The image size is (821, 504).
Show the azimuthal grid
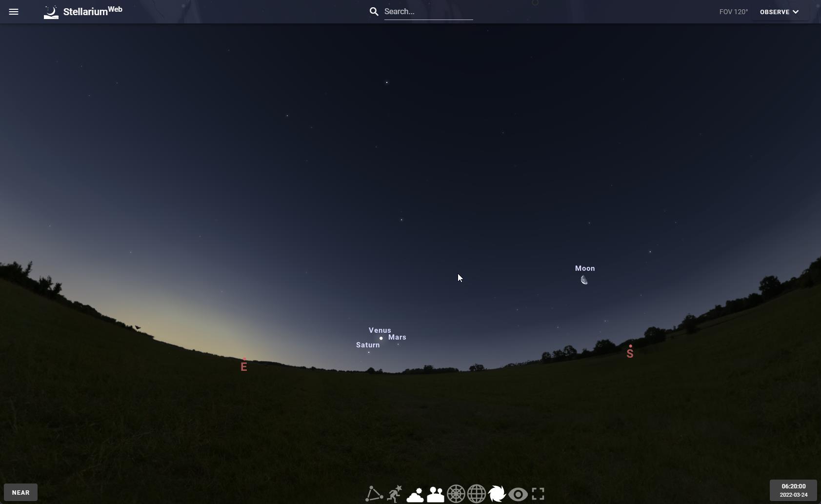pyautogui.click(x=456, y=494)
